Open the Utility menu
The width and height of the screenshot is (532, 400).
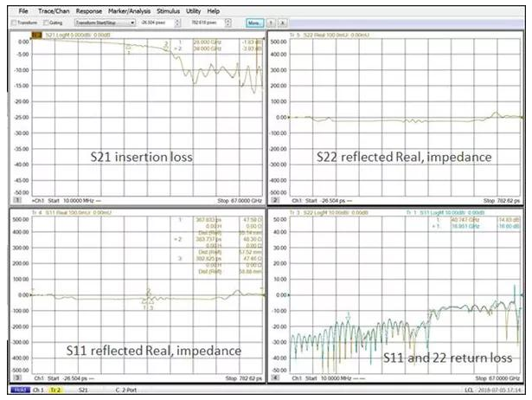[194, 11]
